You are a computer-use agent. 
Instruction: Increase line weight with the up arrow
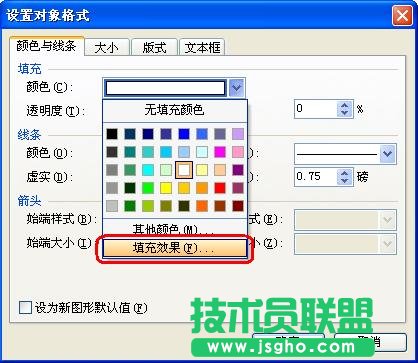(345, 173)
